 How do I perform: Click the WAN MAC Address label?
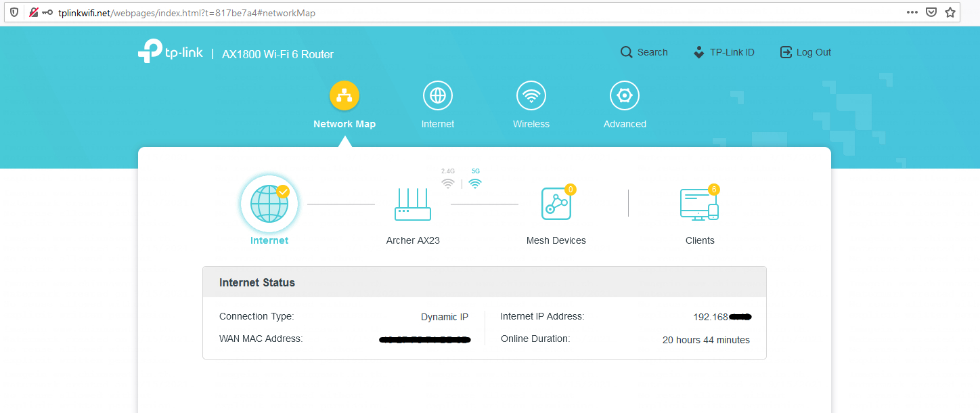point(261,339)
